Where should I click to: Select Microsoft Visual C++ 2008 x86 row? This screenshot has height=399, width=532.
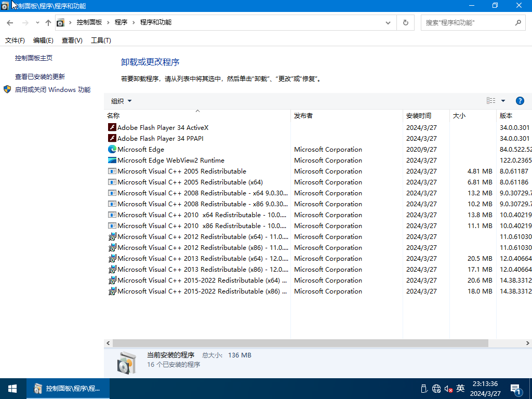[x=318, y=204]
